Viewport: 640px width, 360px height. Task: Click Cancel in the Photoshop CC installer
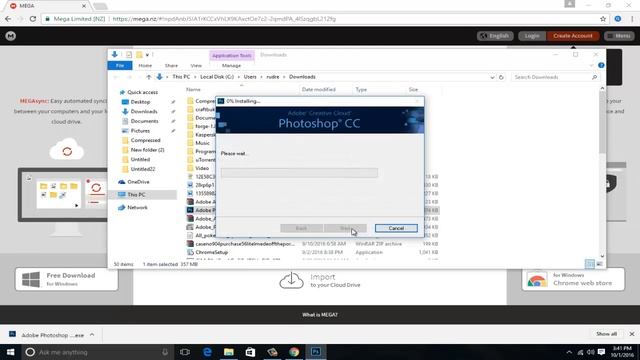point(396,228)
